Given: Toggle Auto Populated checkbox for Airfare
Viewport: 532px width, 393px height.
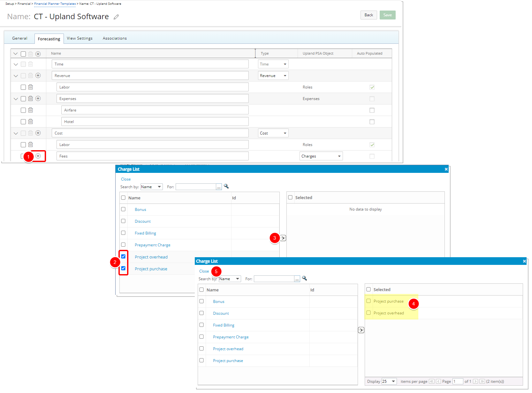Looking at the screenshot, I should pyautogui.click(x=372, y=110).
